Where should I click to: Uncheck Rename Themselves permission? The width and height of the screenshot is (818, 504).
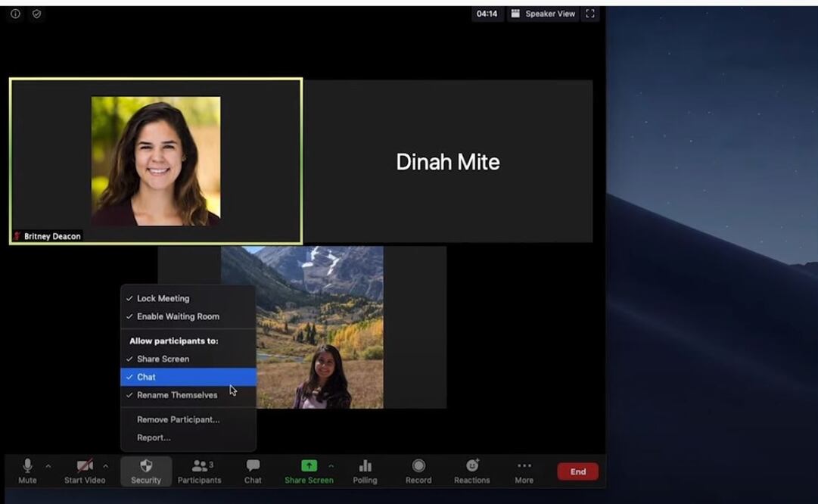point(177,395)
